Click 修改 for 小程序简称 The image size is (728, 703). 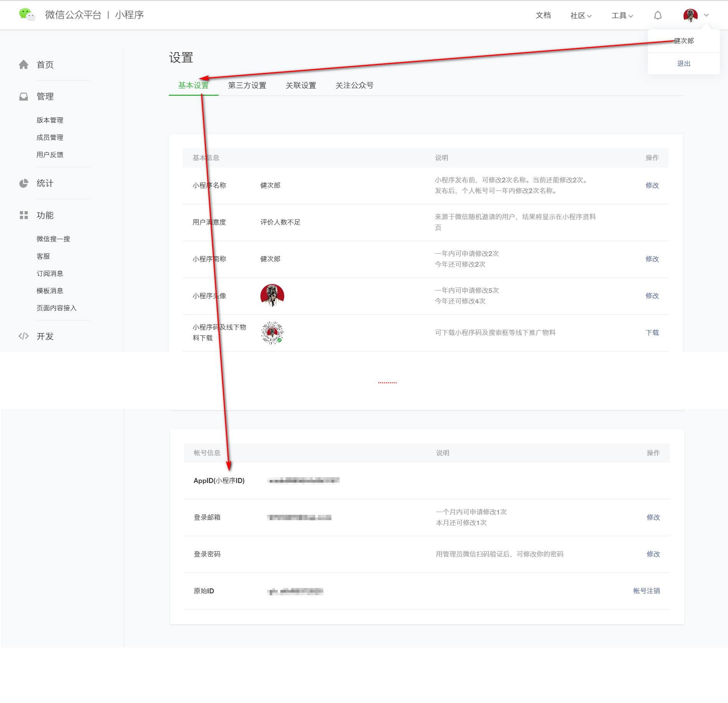pos(652,259)
